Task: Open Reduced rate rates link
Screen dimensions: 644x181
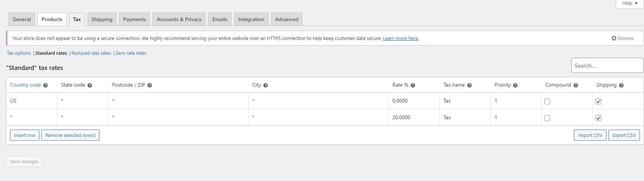Action: [x=91, y=53]
